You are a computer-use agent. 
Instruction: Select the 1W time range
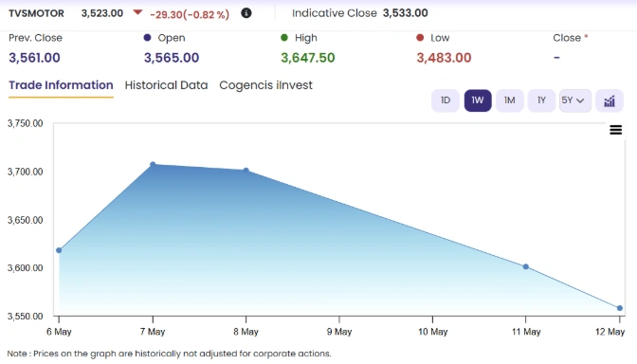[478, 100]
